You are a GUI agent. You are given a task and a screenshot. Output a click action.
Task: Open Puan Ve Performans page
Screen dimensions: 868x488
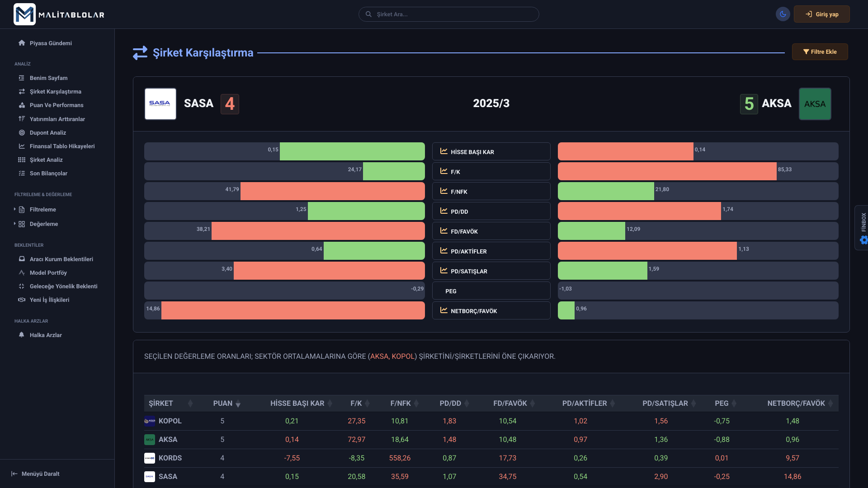tap(56, 105)
